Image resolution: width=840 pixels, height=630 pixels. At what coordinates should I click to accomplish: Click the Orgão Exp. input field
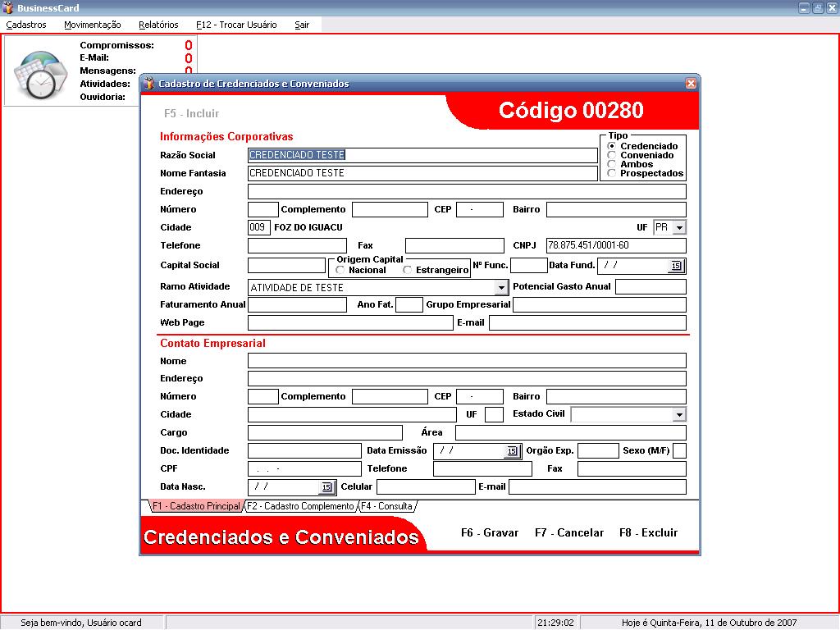598,451
